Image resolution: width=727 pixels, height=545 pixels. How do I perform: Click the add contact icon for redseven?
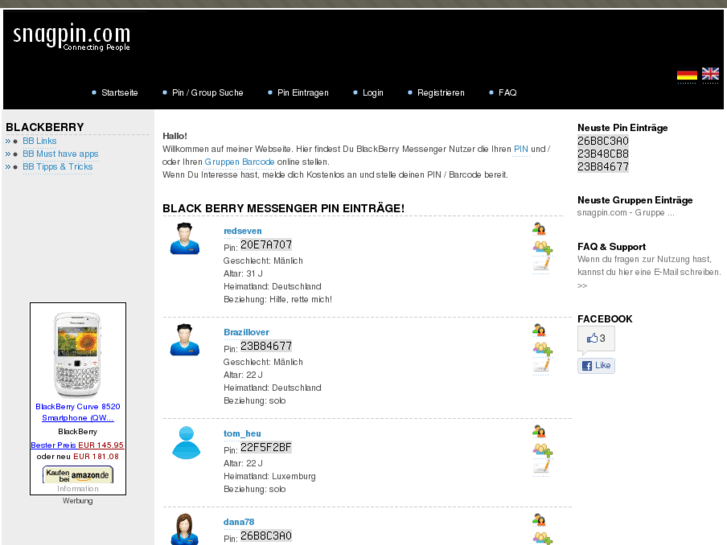click(x=539, y=229)
